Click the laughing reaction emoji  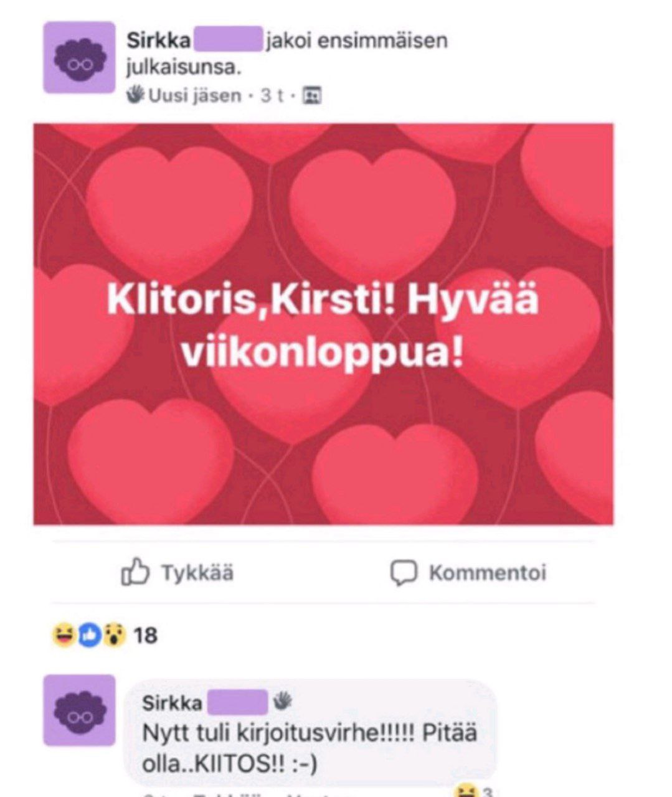(x=64, y=635)
